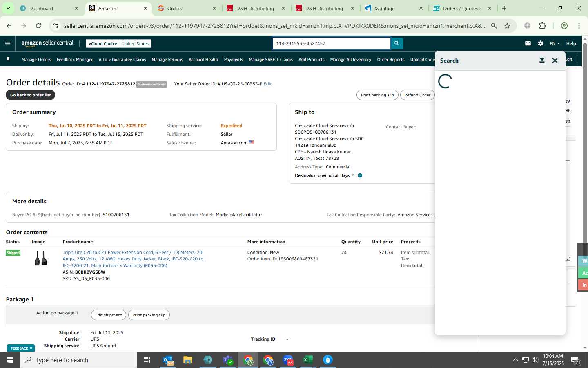View site information icon in address bar
588x368 pixels.
[x=56, y=26]
